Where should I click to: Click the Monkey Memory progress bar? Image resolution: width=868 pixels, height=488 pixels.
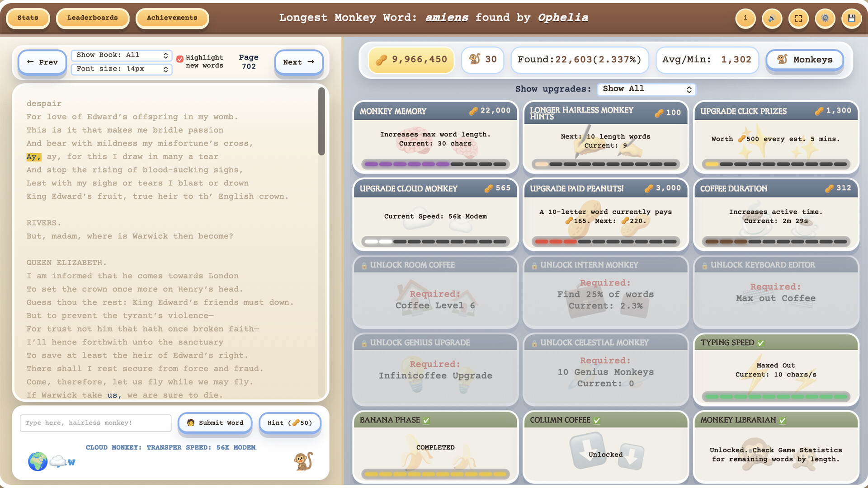[x=435, y=164]
